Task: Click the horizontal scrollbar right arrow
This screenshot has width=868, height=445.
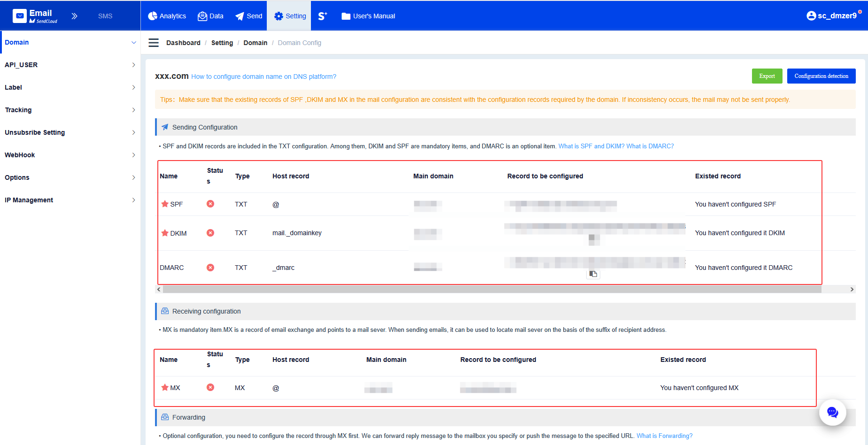Action: pos(852,289)
